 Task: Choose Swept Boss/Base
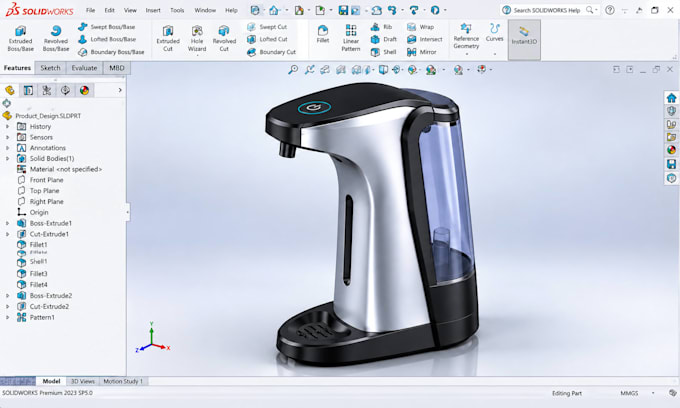pyautogui.click(x=107, y=27)
